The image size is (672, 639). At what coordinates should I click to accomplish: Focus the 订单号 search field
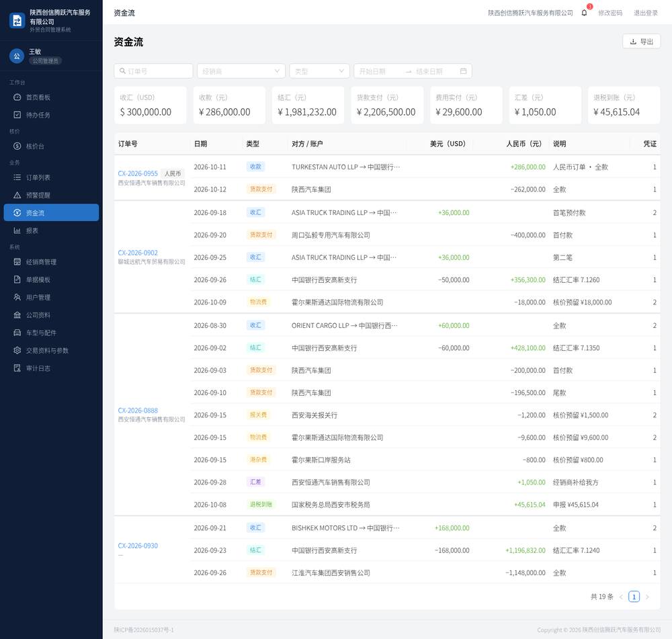click(x=153, y=71)
